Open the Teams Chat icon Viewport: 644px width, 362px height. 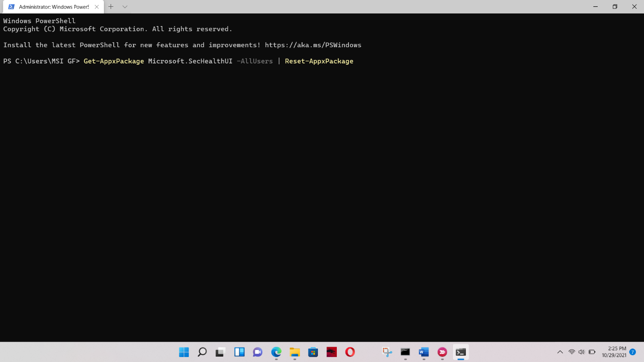click(257, 352)
